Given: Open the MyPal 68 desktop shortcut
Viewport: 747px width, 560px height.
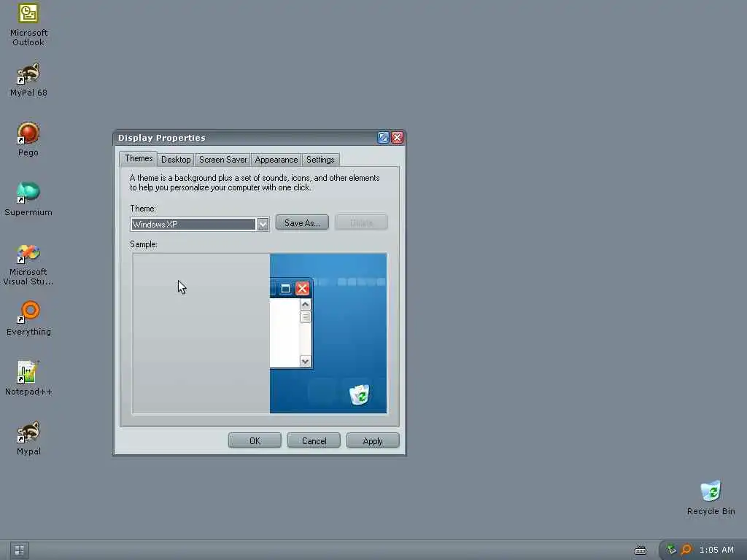Looking at the screenshot, I should (28, 79).
